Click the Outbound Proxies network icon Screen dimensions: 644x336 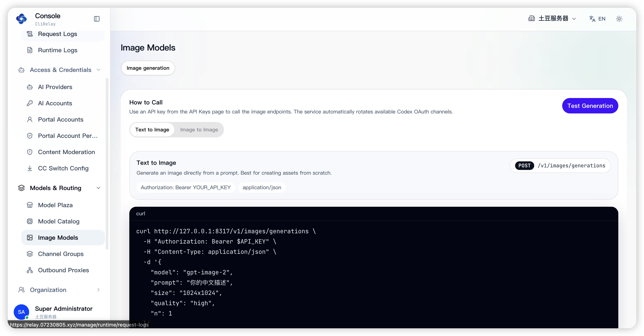coord(30,270)
